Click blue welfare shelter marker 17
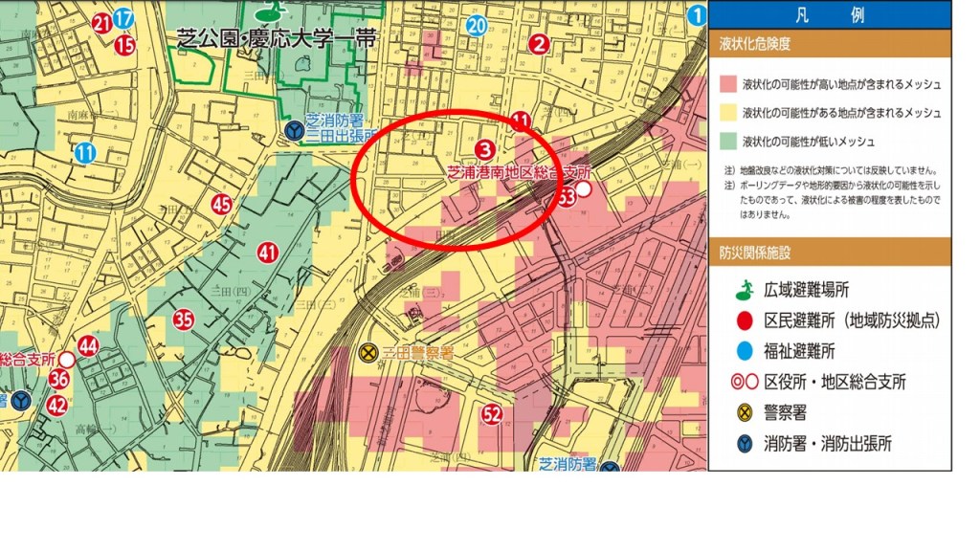The width and height of the screenshot is (980, 551). pyautogui.click(x=123, y=19)
